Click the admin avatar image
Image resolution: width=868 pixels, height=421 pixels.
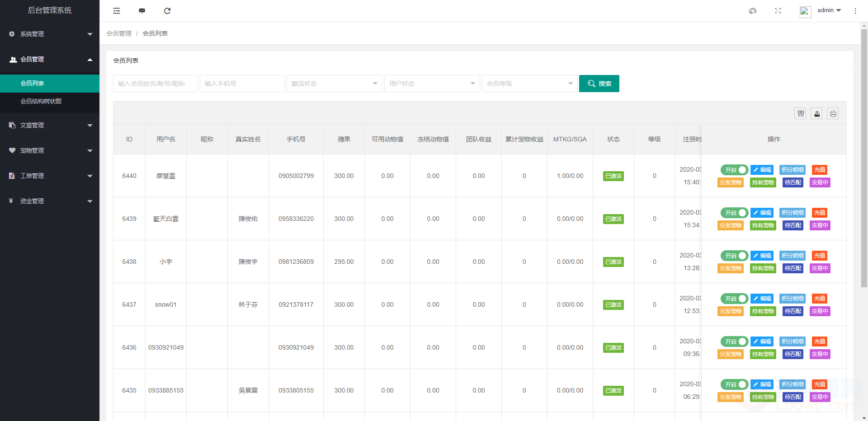point(806,12)
